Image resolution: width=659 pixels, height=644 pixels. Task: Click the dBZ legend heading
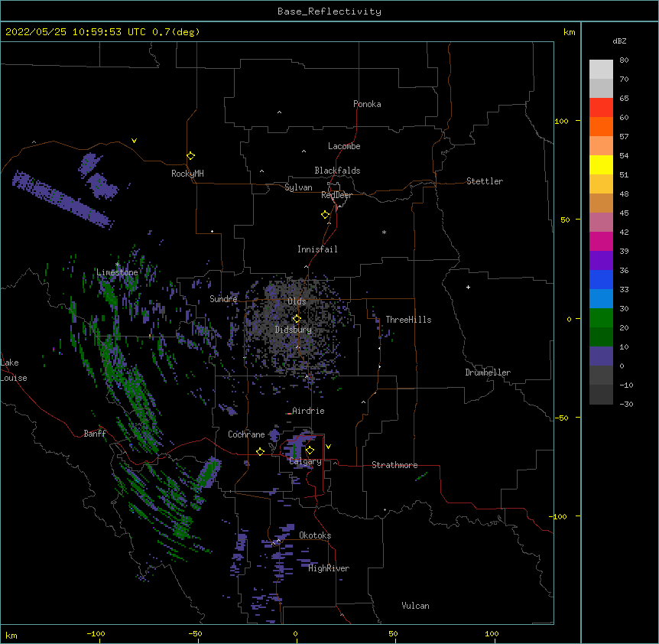pos(619,41)
